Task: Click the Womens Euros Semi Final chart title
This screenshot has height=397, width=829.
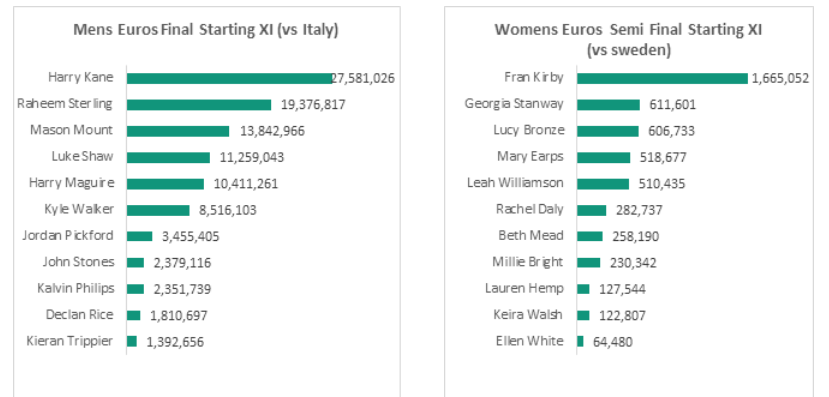Action: (629, 40)
